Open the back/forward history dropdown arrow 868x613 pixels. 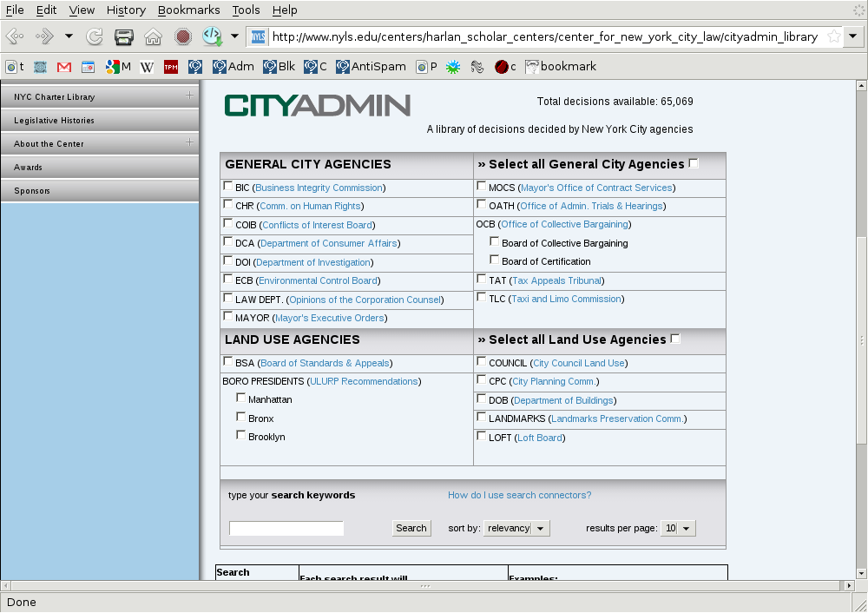click(69, 36)
